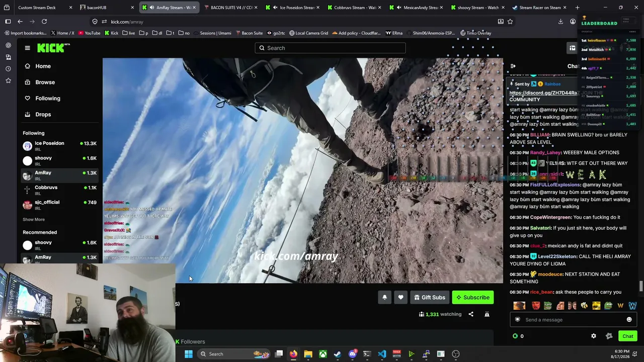Open the username Randy_Lahey in chat
This screenshot has width=644, height=362.
[x=545, y=153]
